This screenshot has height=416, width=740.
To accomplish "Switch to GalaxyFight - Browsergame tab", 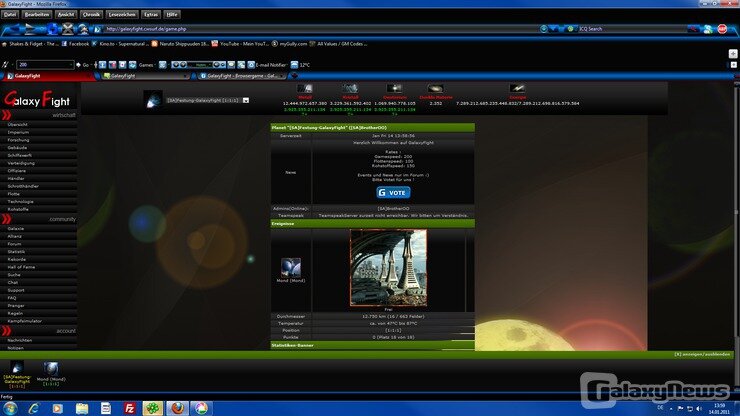I will tap(242, 76).
